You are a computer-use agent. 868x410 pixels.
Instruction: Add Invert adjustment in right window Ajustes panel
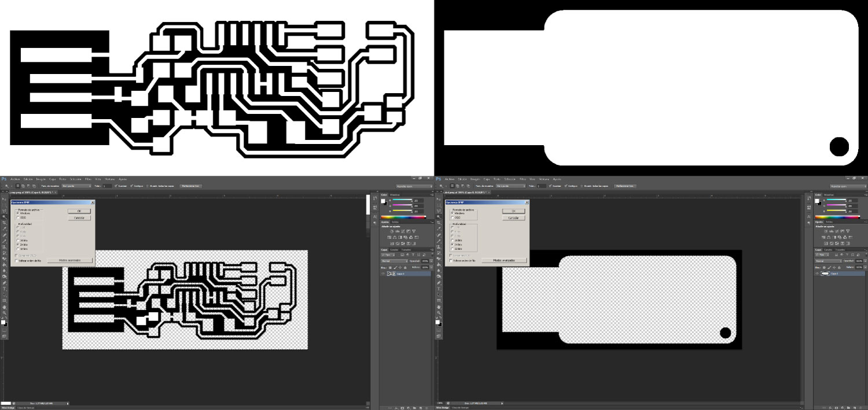(826, 243)
